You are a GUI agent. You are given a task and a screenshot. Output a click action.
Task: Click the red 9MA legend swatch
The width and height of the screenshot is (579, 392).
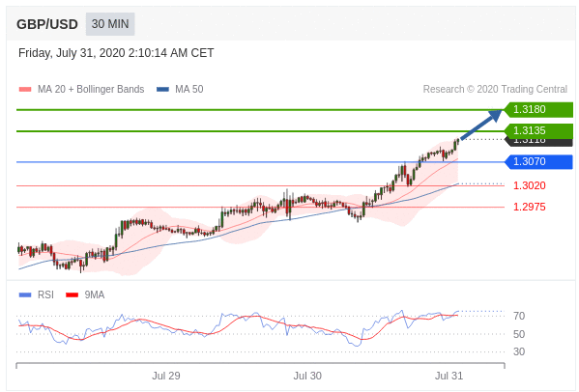(x=72, y=294)
